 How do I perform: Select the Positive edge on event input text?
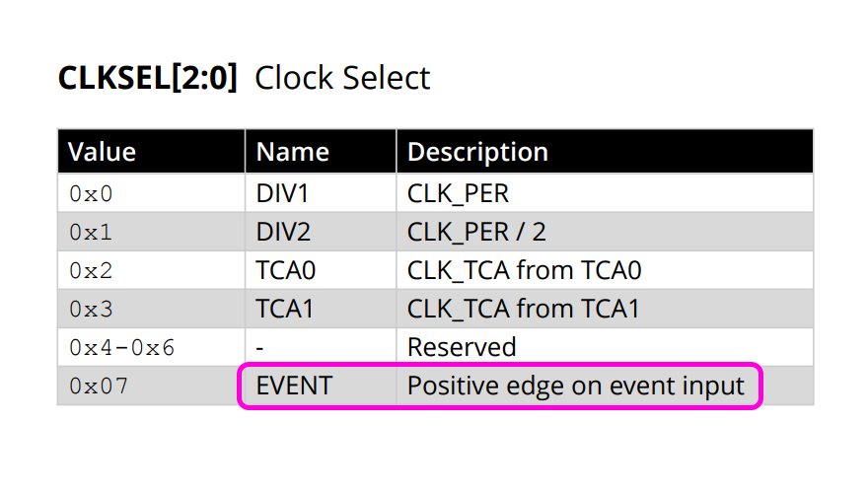(576, 386)
